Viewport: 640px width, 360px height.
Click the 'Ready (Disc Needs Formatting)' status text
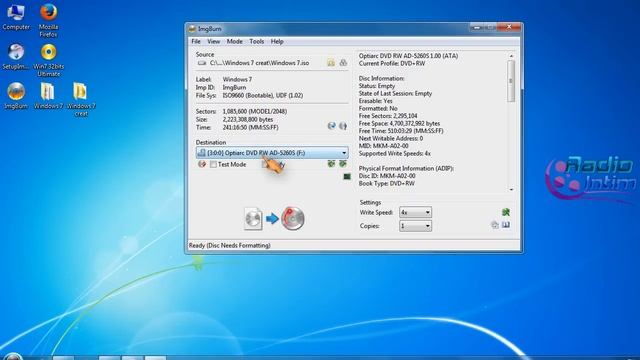point(229,245)
